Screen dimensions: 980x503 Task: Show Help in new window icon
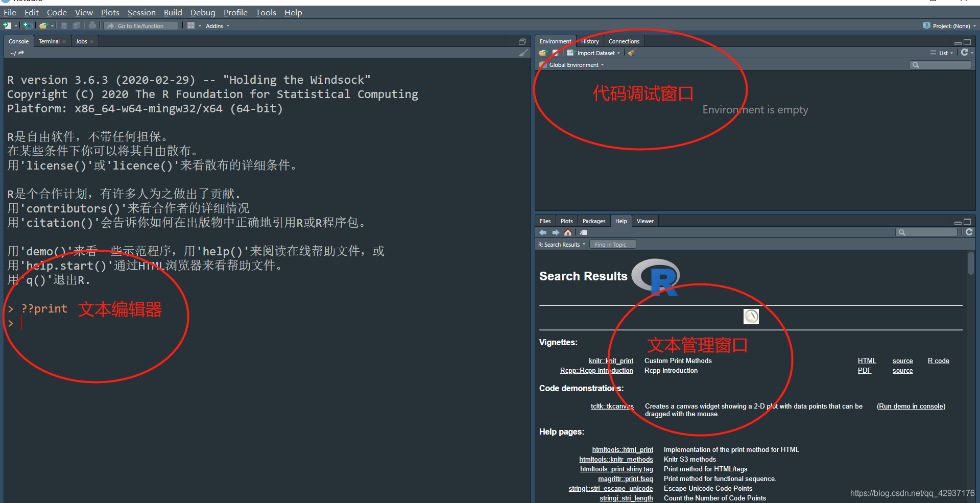coord(583,232)
